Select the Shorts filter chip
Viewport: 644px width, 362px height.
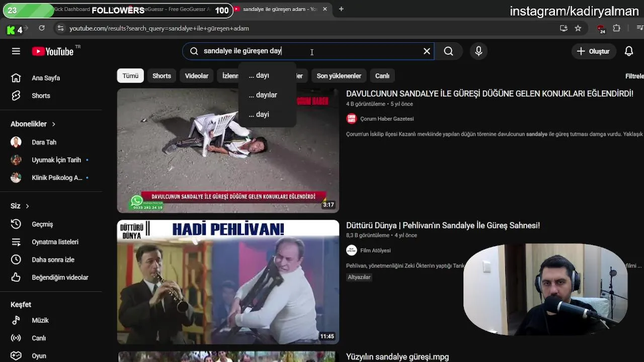pos(162,76)
